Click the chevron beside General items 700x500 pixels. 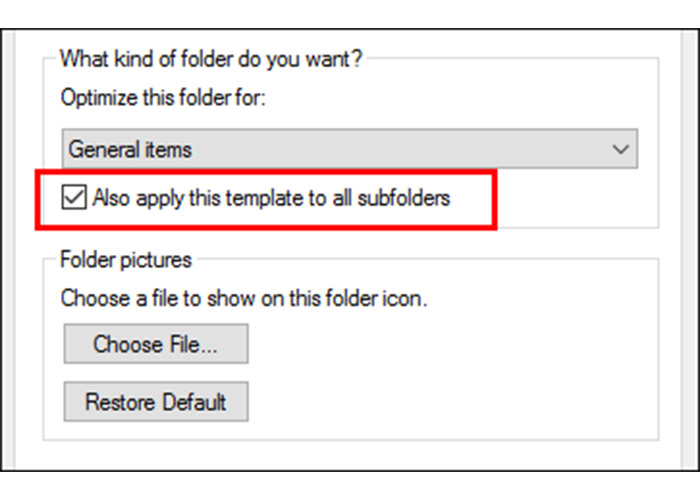tap(621, 150)
